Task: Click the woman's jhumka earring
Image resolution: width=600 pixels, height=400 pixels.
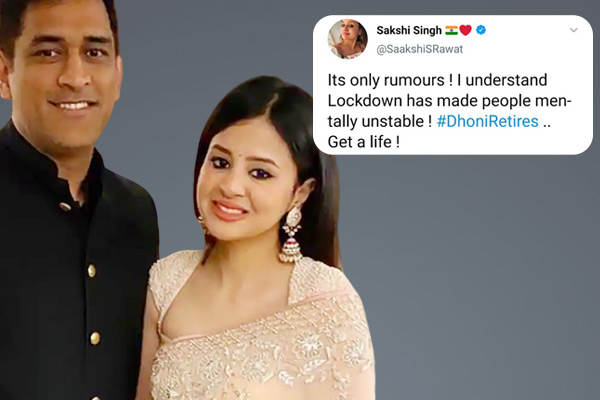Action: [x=292, y=234]
